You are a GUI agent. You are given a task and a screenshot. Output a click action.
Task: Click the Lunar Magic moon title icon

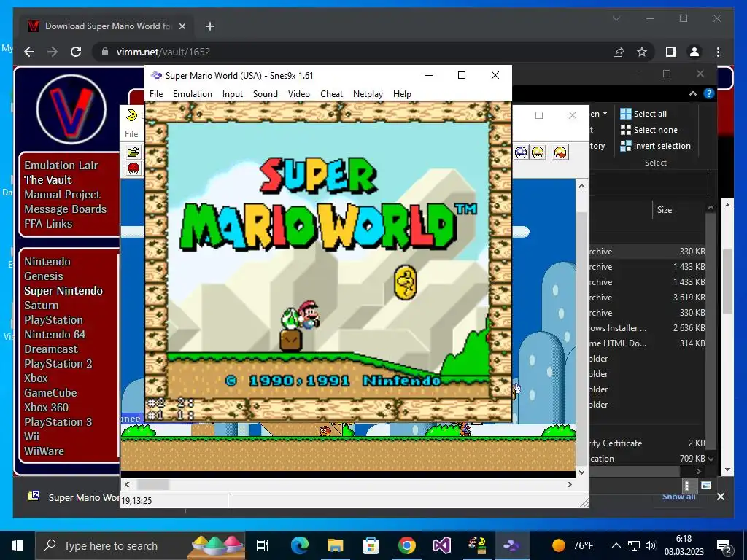point(131,115)
